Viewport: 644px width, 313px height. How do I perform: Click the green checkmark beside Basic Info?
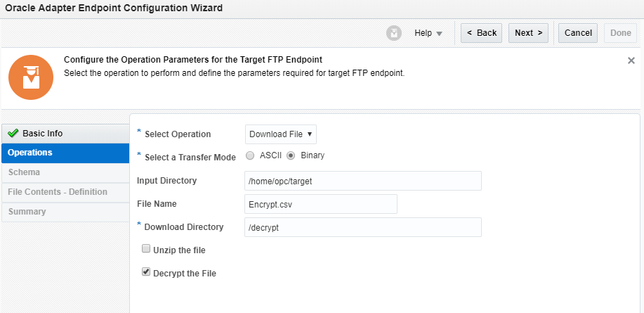coord(13,134)
